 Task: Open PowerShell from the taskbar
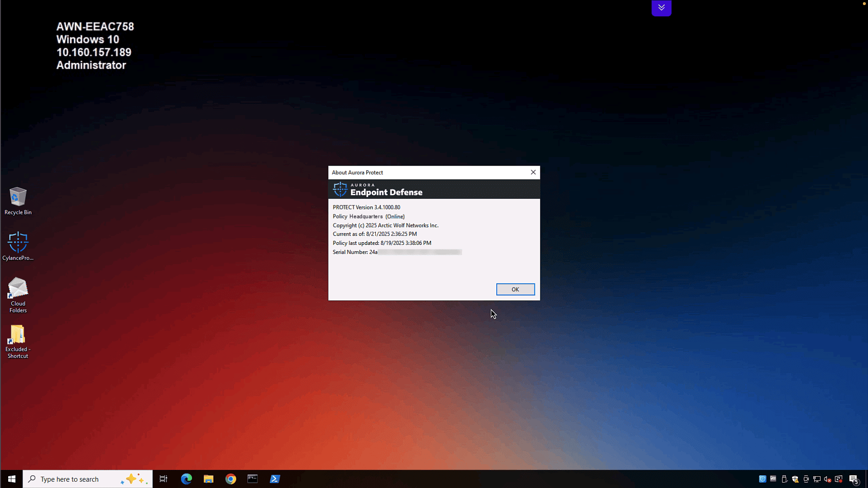275,479
